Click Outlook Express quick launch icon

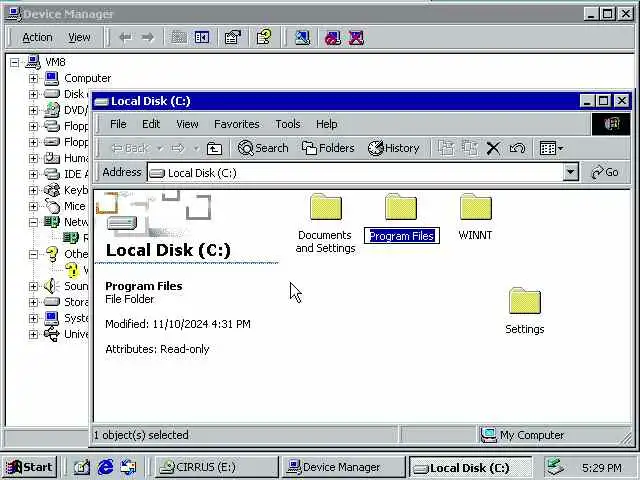click(129, 467)
